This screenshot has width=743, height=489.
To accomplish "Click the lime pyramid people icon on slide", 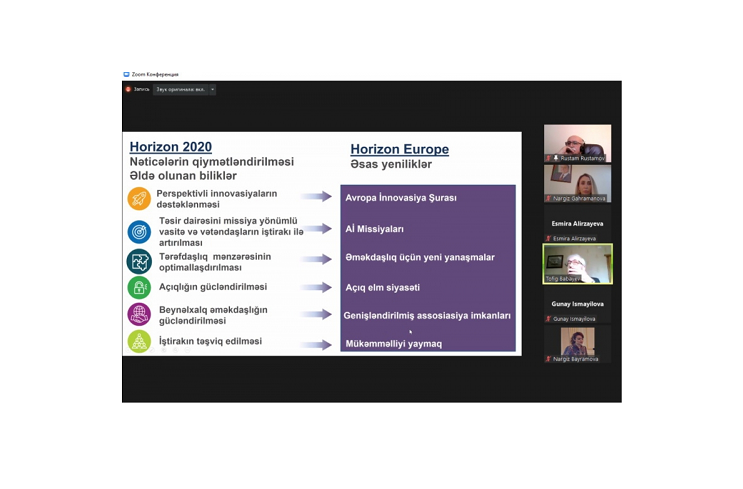I will 139,341.
